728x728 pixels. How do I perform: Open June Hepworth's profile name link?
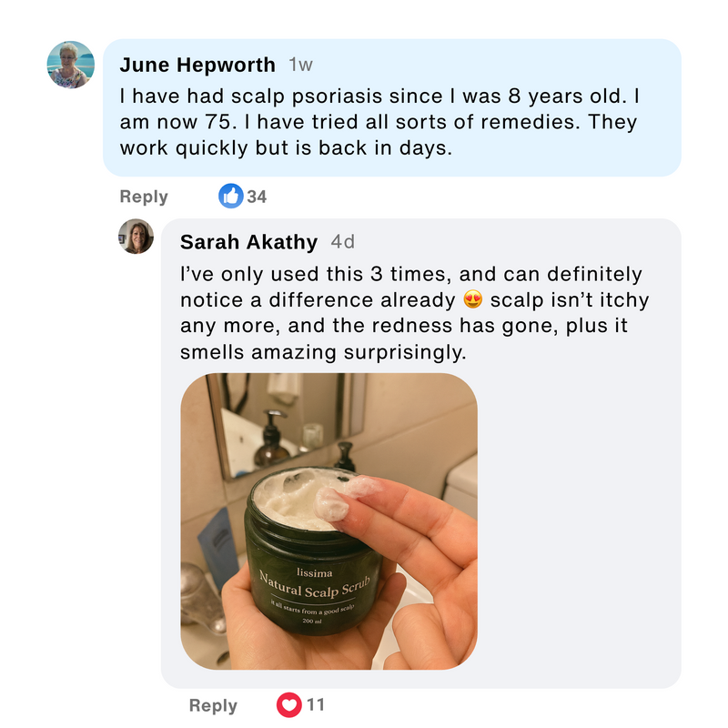tap(197, 65)
